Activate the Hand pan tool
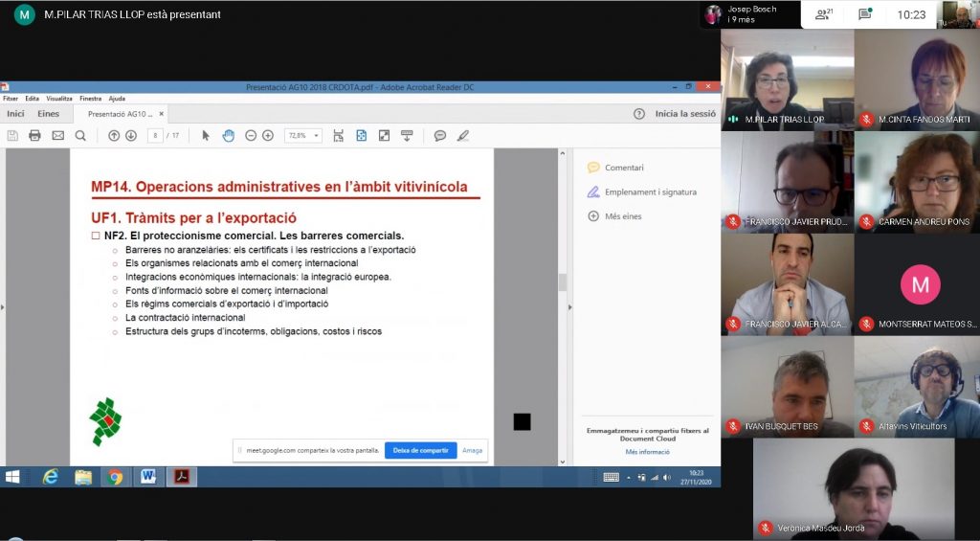Screen dimensions: 980x541 [x=228, y=136]
